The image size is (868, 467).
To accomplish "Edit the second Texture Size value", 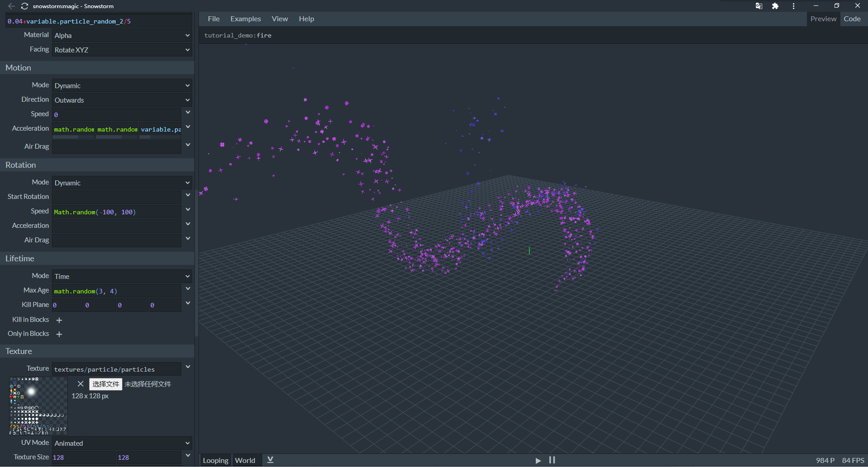I will tap(149, 458).
